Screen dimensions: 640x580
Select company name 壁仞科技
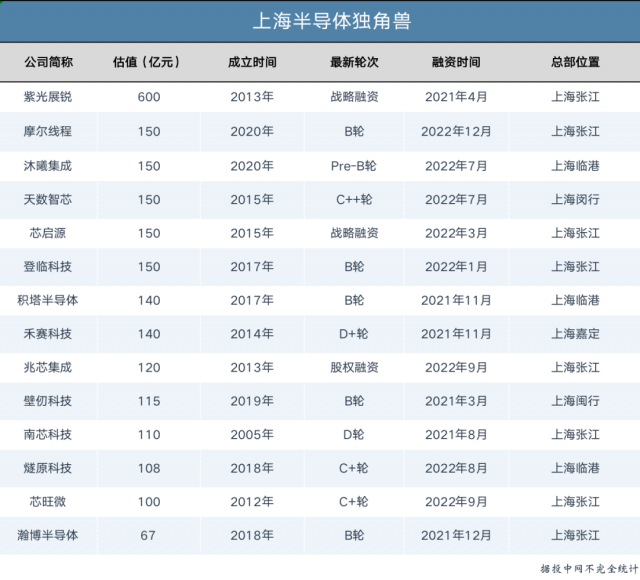click(x=48, y=401)
